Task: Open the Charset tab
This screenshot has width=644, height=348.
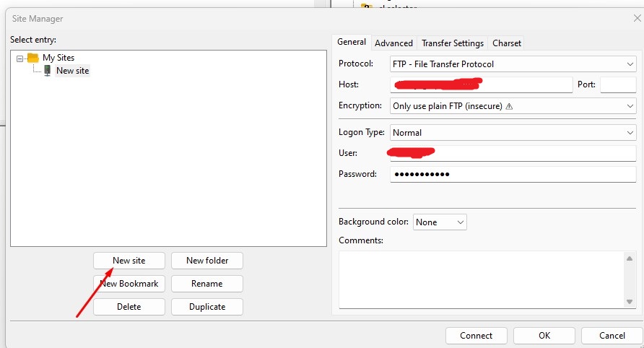Action: 506,43
